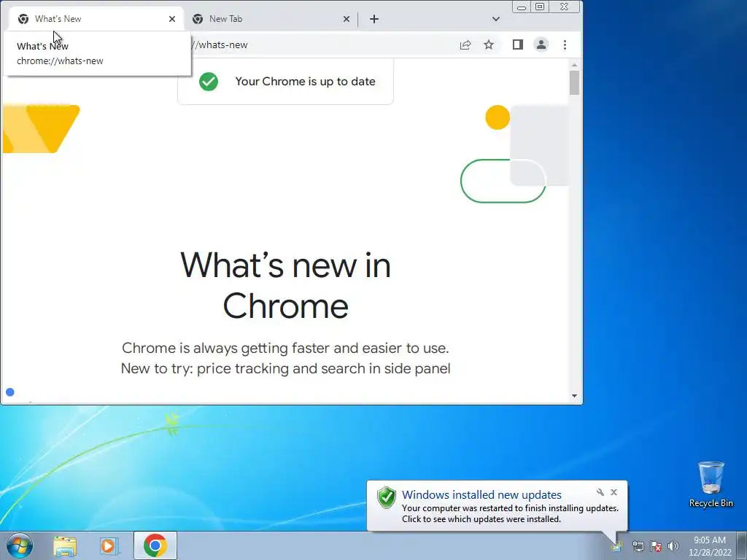Dismiss the Windows update notification
747x560 pixels.
click(614, 492)
